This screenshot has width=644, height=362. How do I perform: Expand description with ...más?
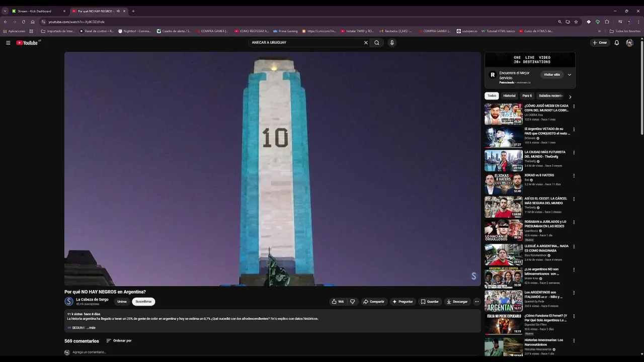pos(91,328)
